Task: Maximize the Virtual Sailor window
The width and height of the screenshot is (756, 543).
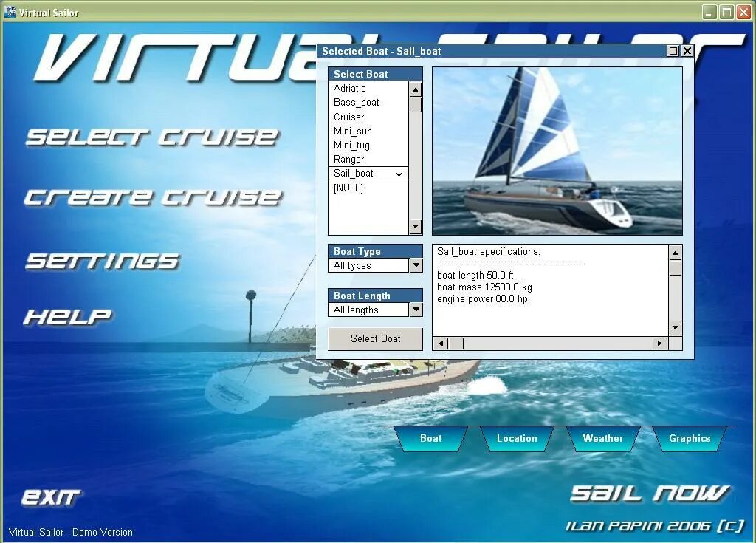Action: click(726, 12)
